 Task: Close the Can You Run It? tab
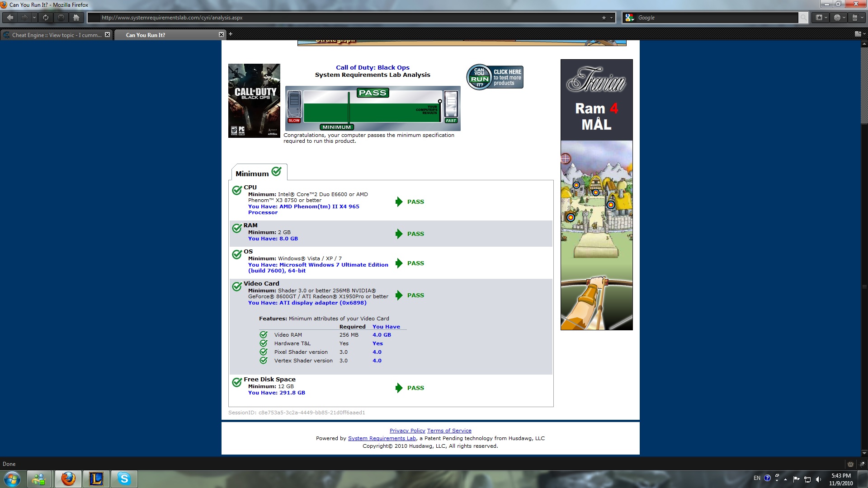[x=221, y=34]
